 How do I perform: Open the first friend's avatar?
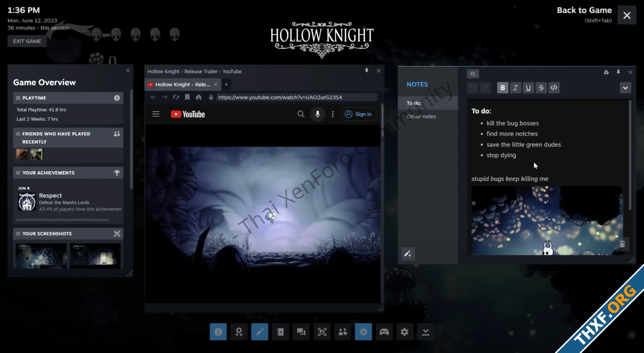22,154
